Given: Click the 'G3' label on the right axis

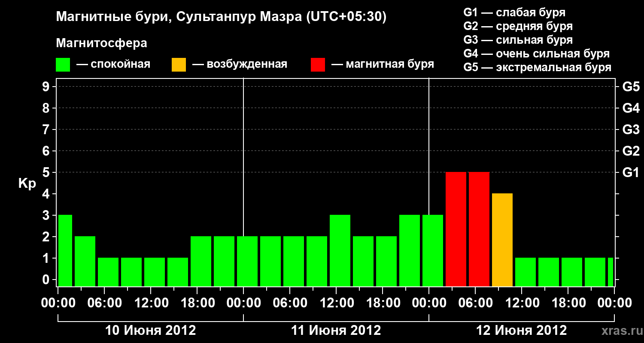Looking at the screenshot, I should (x=631, y=129).
